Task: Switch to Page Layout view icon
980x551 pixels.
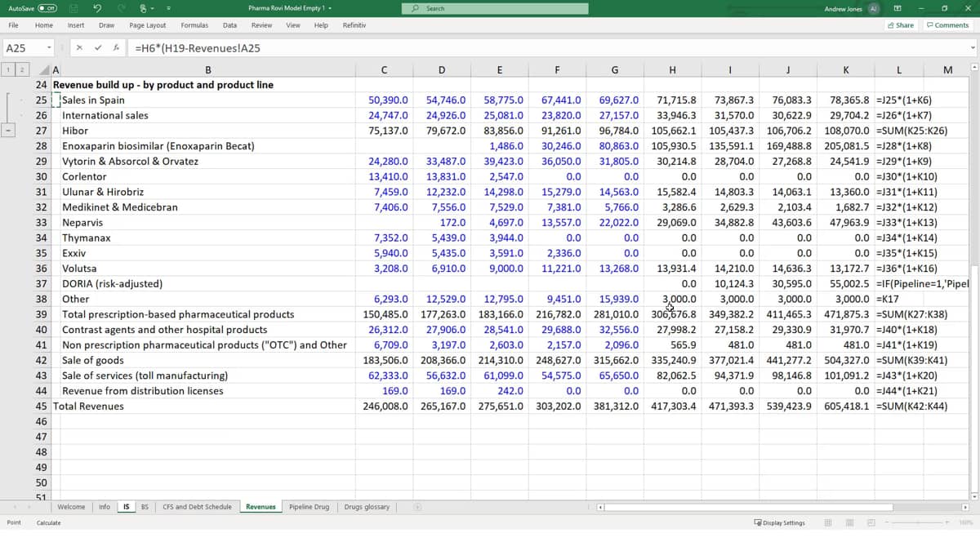Action: [x=849, y=522]
